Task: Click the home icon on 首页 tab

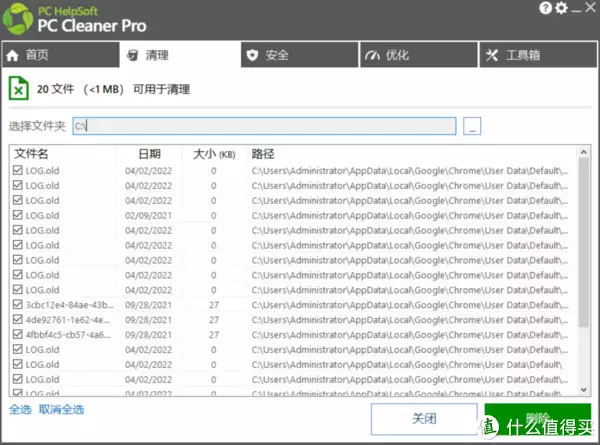Action: pyautogui.click(x=13, y=55)
